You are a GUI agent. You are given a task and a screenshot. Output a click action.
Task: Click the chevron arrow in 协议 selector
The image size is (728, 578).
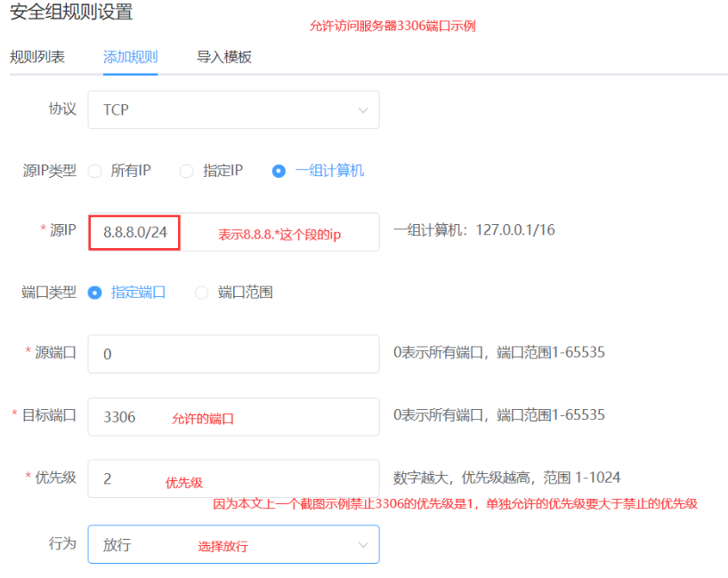pyautogui.click(x=362, y=110)
